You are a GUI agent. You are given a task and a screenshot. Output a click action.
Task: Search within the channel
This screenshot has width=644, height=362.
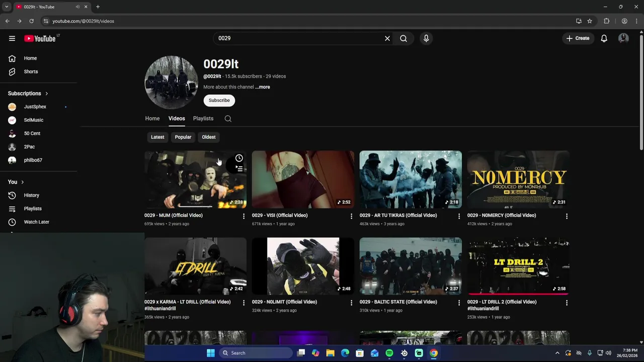click(x=228, y=119)
